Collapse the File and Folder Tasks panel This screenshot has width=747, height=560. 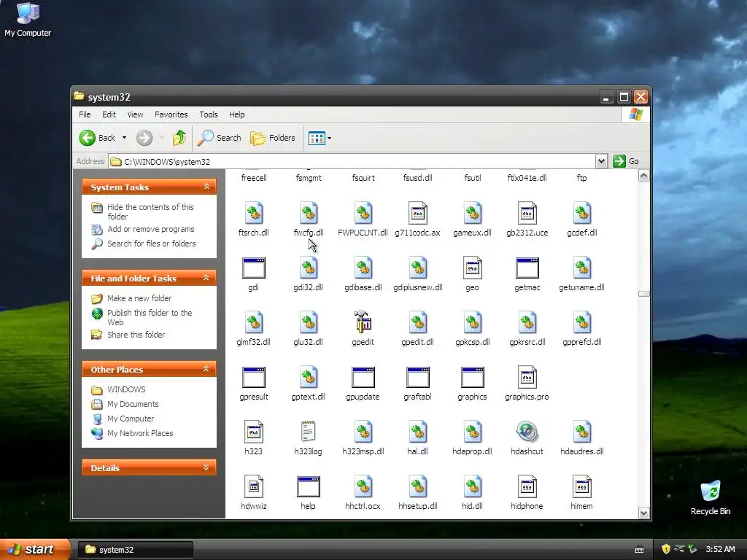pyautogui.click(x=206, y=278)
